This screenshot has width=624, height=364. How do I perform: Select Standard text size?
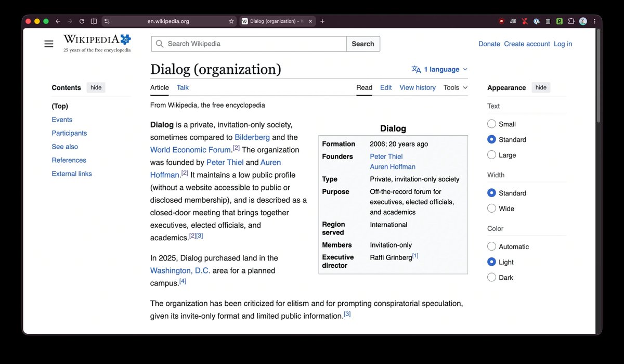click(491, 139)
